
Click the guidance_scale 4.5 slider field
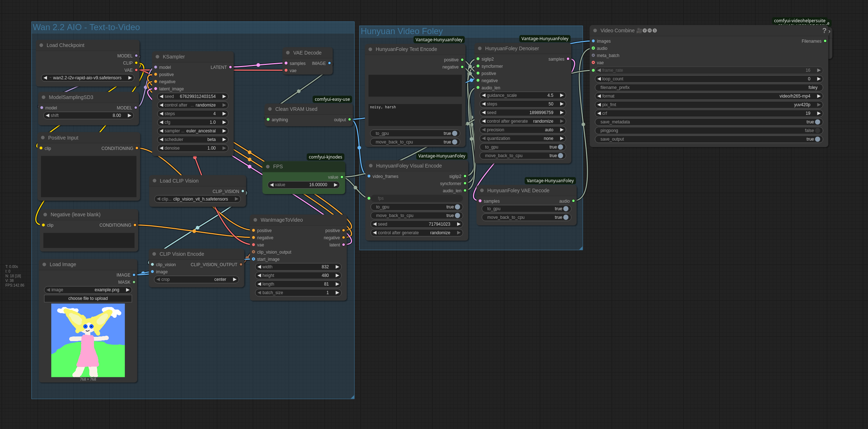click(x=522, y=95)
